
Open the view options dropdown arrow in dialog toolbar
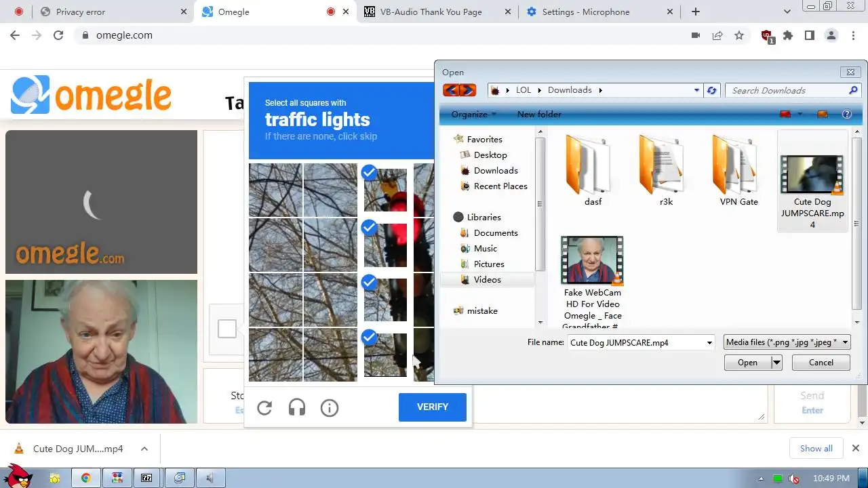point(800,114)
